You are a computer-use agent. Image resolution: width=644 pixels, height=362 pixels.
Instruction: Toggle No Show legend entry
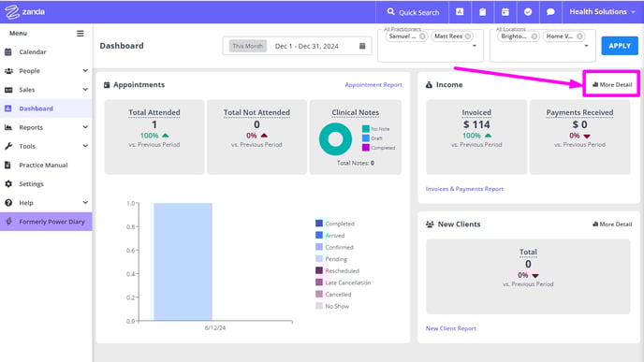[332, 307]
